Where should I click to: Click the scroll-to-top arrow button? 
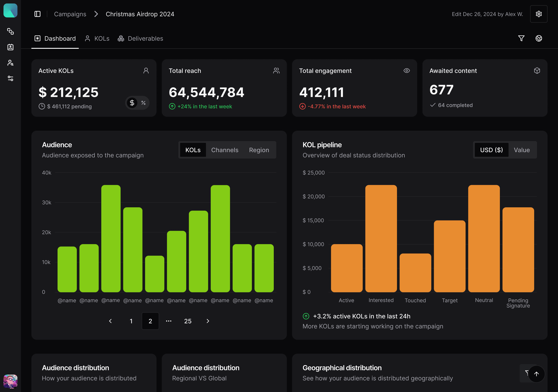click(536, 374)
